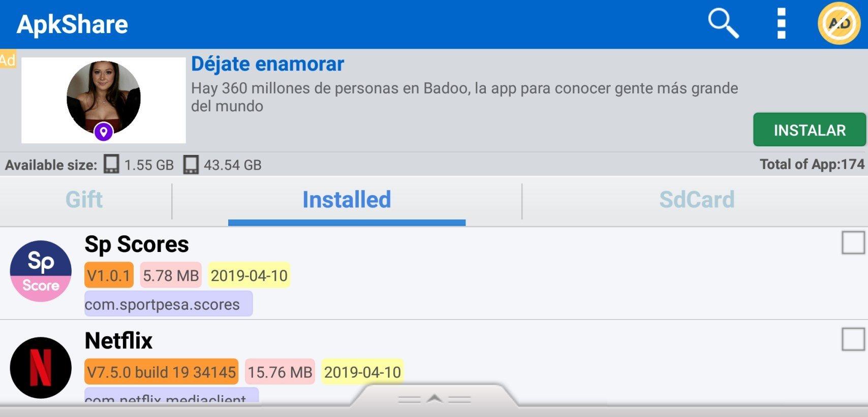Switch to the SdCard tab
This screenshot has height=417, width=868.
coord(696,200)
